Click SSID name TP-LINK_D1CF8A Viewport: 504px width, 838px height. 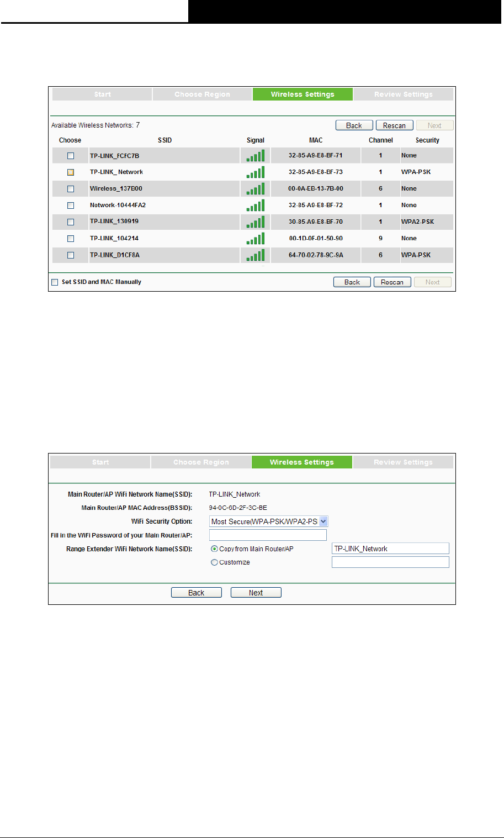pyautogui.click(x=114, y=255)
